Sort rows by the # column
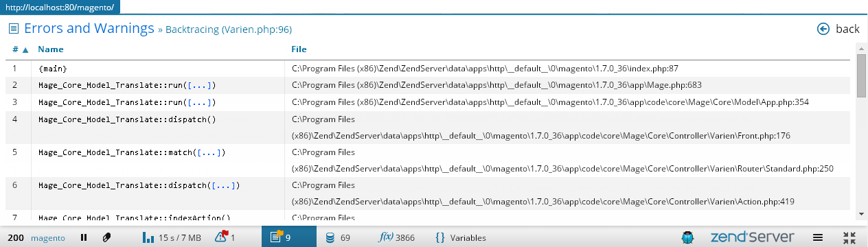The image size is (868, 247). click(x=20, y=49)
